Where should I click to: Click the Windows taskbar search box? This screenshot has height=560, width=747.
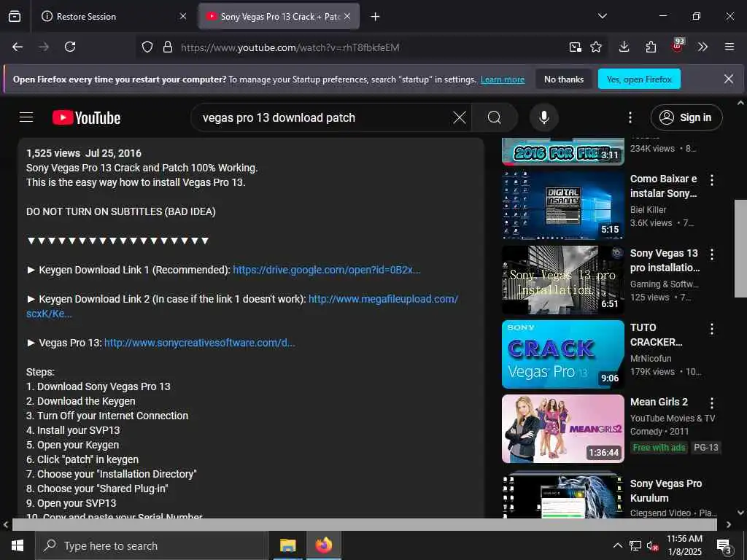pos(152,545)
